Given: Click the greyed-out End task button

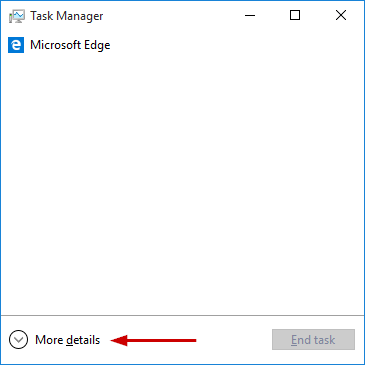Looking at the screenshot, I should (313, 340).
